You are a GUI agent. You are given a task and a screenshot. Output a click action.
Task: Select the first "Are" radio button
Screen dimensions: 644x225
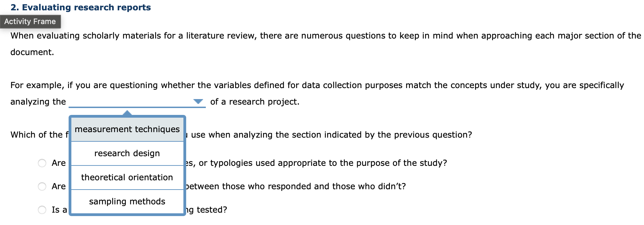tap(42, 163)
